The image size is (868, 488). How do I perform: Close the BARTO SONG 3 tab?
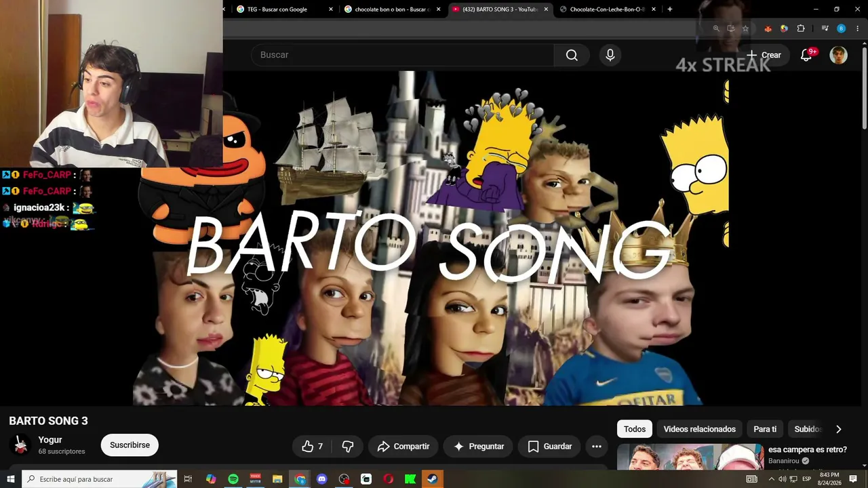point(546,9)
